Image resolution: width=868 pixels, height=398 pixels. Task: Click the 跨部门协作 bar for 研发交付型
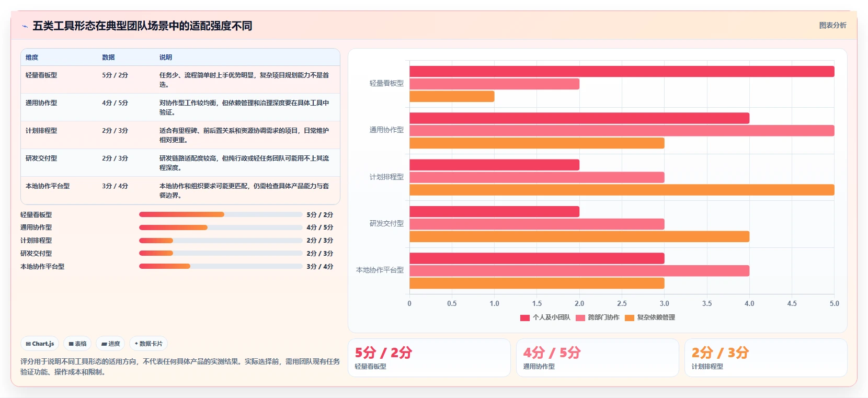pos(537,224)
